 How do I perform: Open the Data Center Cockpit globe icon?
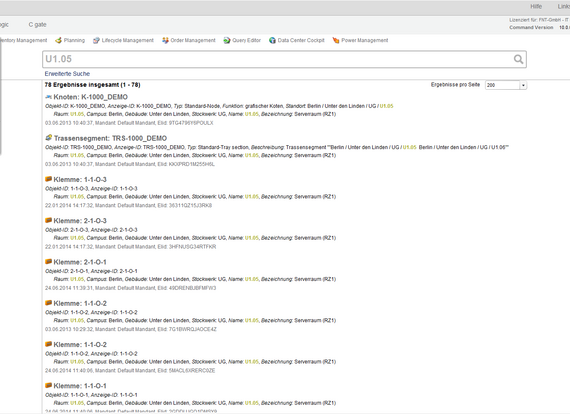(x=272, y=40)
